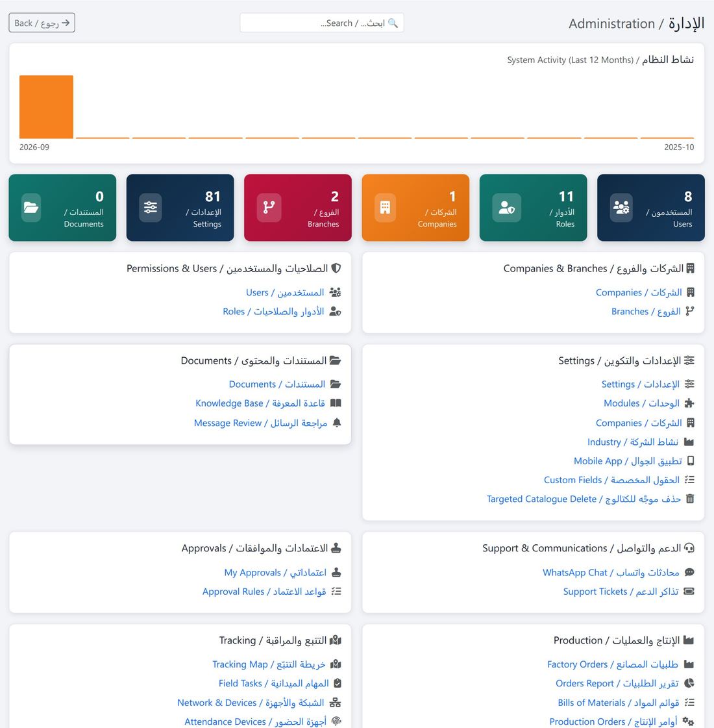Click the network icon beside Network & Devices
Image resolution: width=714 pixels, height=728 pixels.
tap(336, 703)
